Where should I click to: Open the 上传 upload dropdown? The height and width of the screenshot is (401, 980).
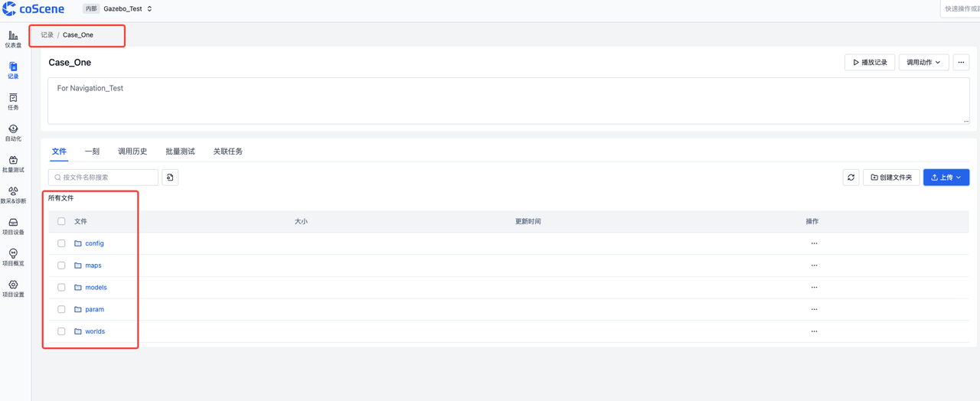pos(946,178)
